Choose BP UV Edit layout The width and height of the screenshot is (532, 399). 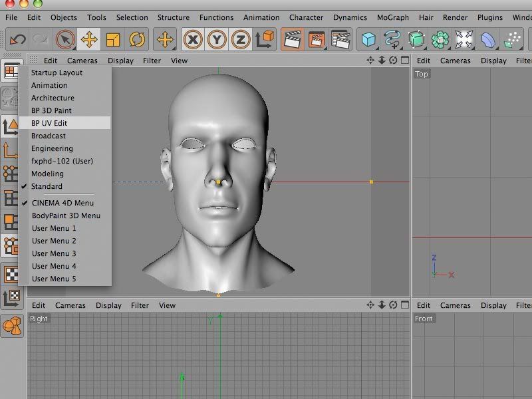49,123
